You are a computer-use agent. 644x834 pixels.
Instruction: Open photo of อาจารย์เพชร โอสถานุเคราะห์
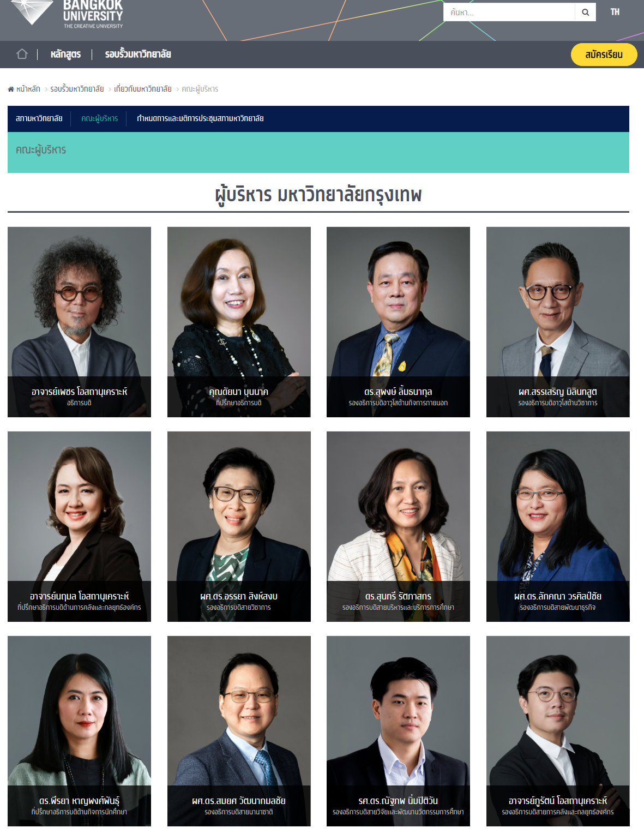[79, 322]
